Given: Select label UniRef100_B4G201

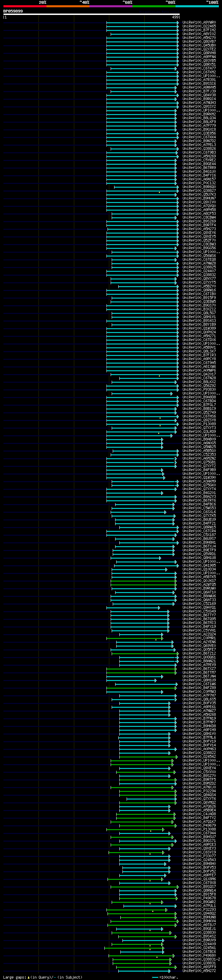Looking at the screenshot, I should click(x=199, y=493).
